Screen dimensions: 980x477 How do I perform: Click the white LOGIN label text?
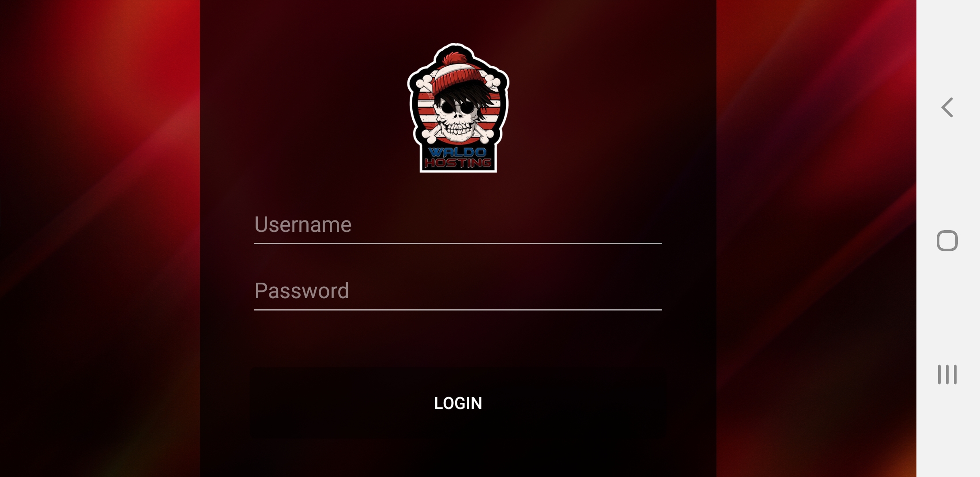458,403
